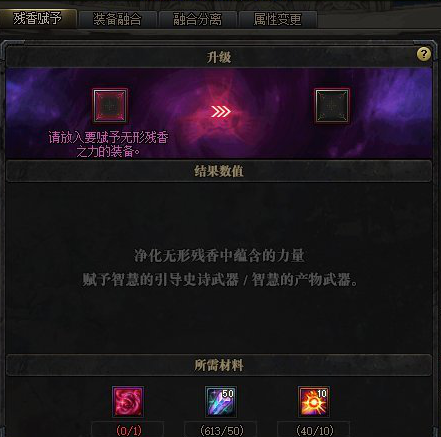Click the 所需材料 section header

pyautogui.click(x=218, y=365)
